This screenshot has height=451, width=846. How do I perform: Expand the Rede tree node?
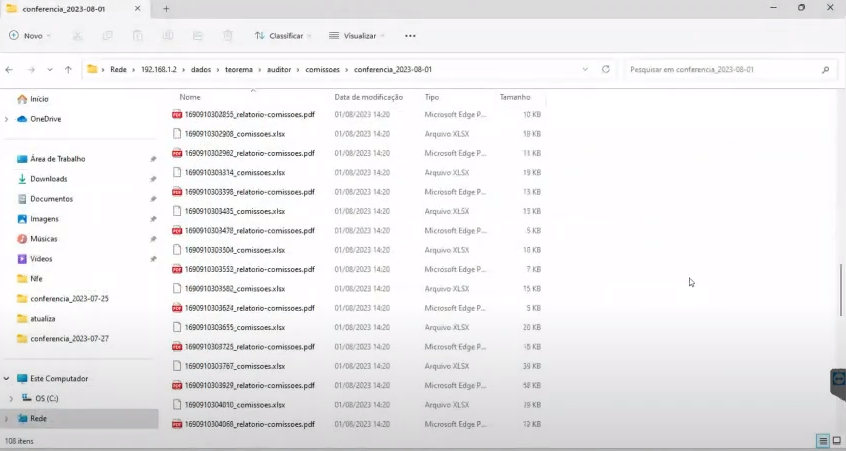(x=6, y=419)
